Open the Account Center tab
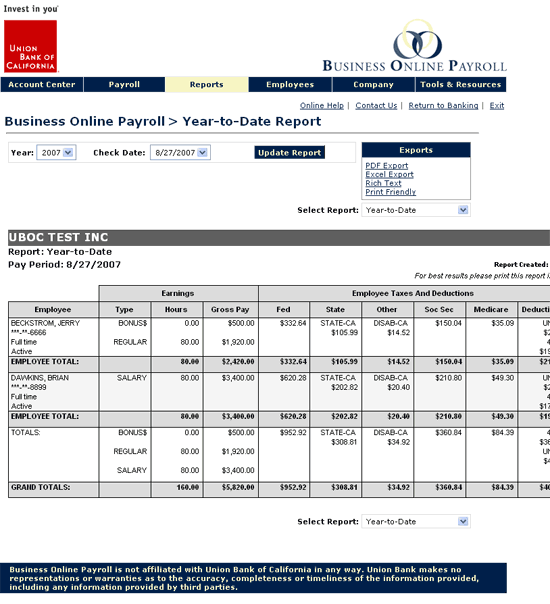Screen dimensions: 550x604 pos(42,84)
